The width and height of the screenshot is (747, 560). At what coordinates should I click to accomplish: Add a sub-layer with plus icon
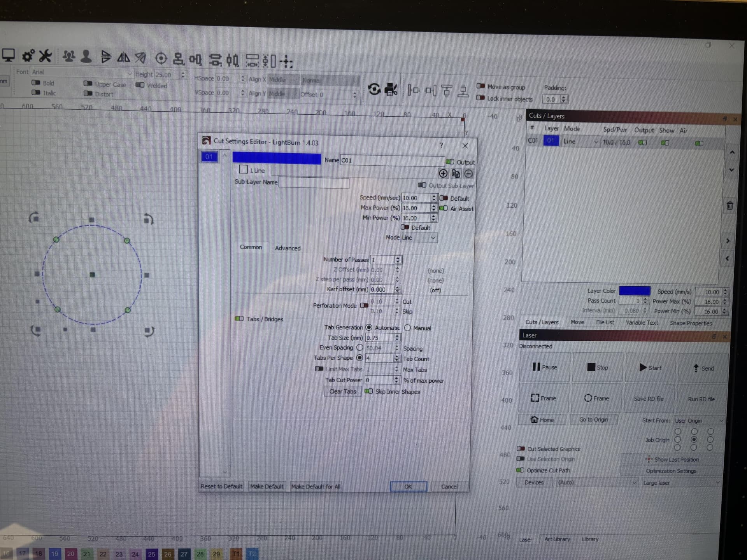(x=443, y=173)
